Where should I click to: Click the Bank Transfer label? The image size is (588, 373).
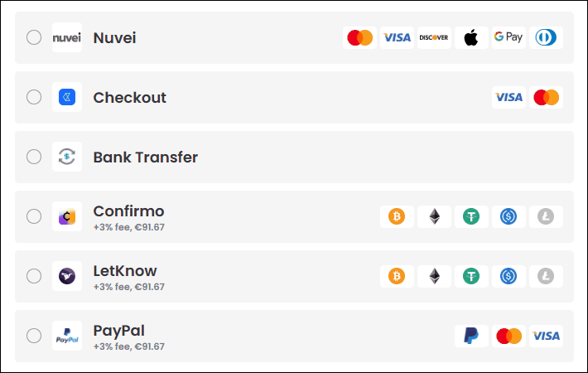click(x=146, y=157)
